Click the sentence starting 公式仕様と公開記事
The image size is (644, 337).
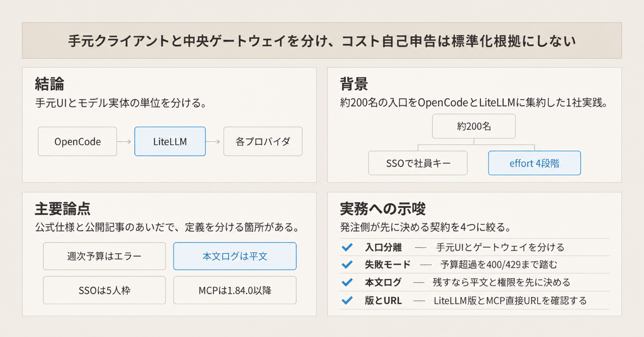[x=167, y=228]
